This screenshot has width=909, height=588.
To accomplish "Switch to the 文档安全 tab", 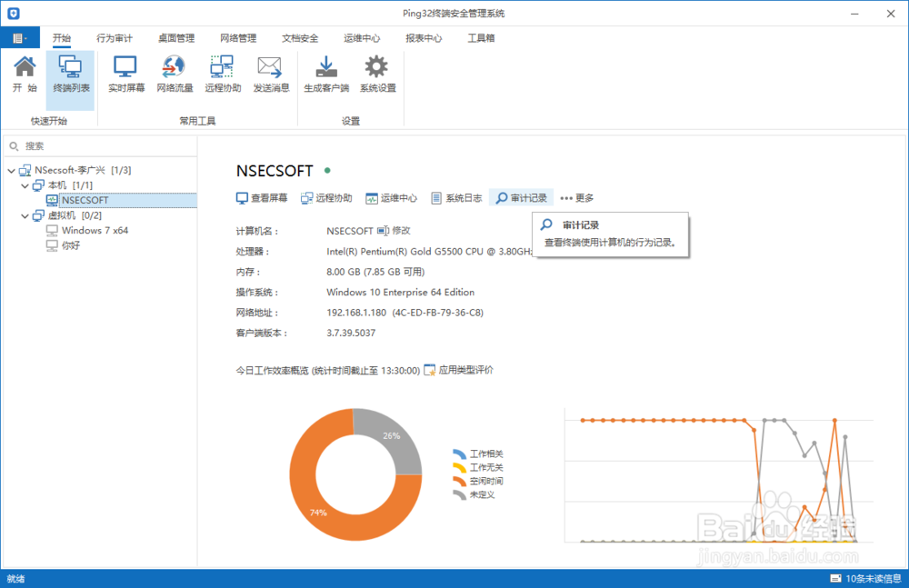I will coord(300,38).
